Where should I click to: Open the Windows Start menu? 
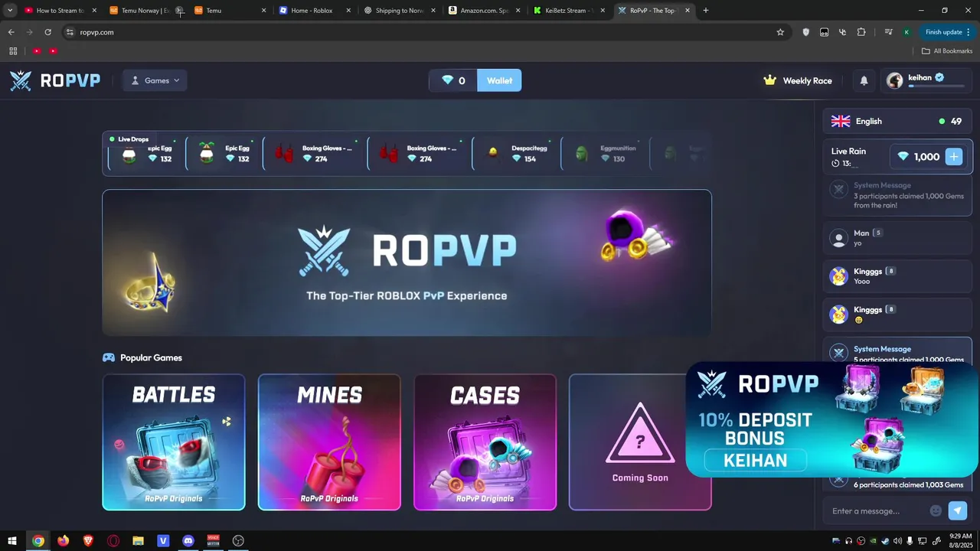12,541
